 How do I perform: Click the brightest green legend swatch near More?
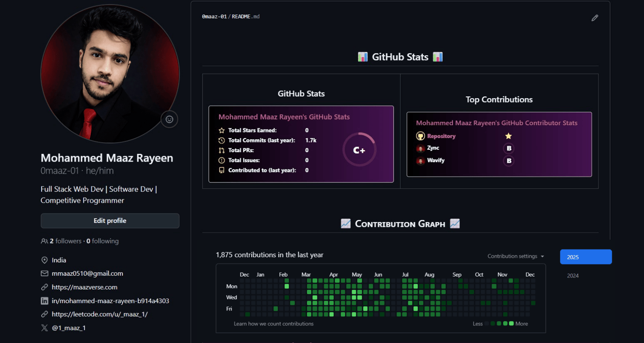511,324
